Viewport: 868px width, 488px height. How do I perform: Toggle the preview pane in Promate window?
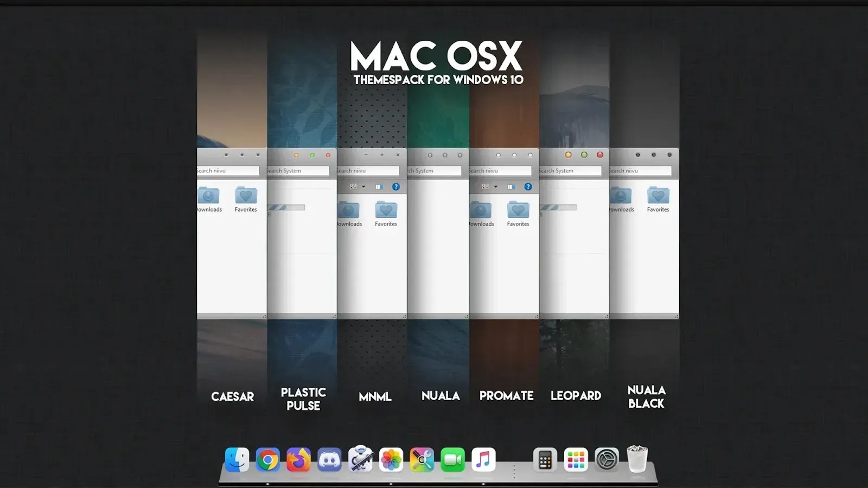coord(511,187)
